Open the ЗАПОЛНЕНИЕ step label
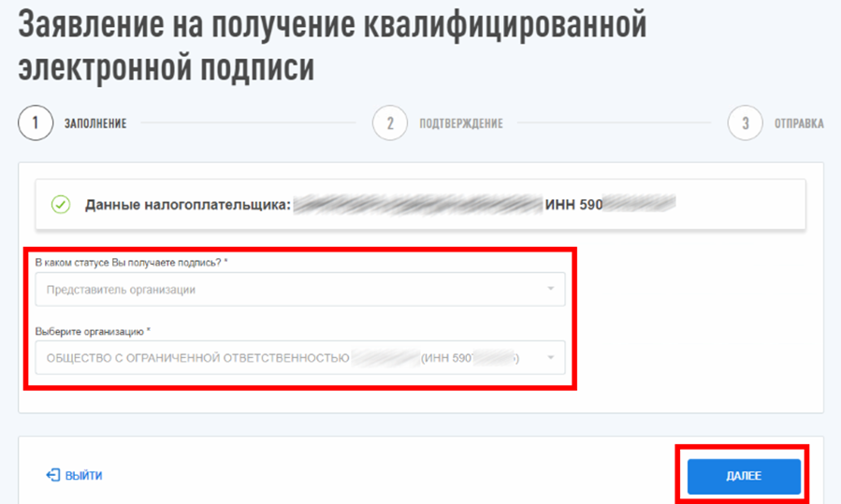Image resolution: width=841 pixels, height=504 pixels. pos(95,123)
